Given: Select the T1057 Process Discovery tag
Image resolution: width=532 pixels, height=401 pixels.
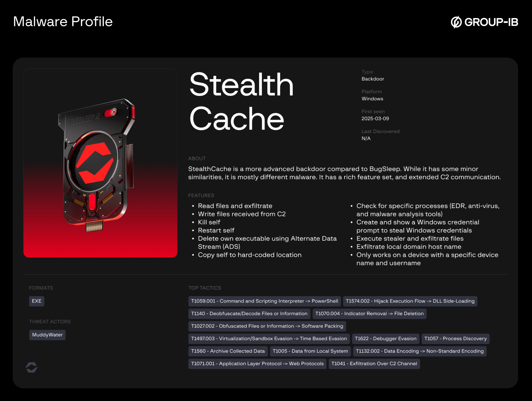Looking at the screenshot, I should [x=455, y=339].
